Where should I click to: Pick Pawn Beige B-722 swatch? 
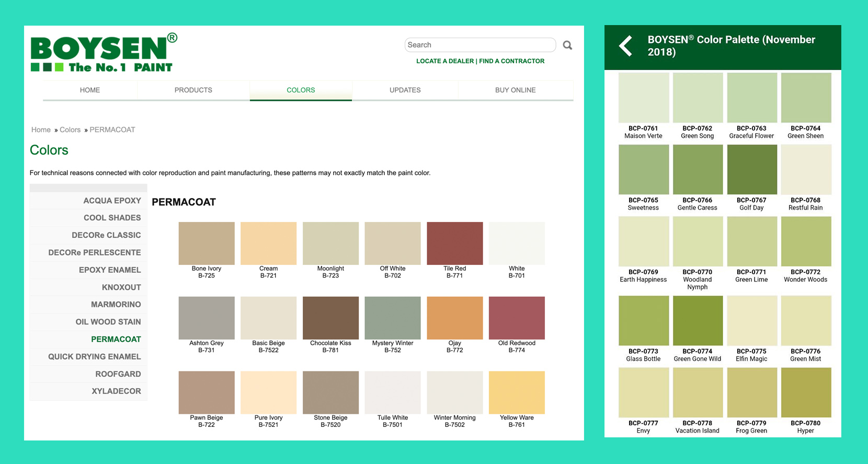[207, 393]
